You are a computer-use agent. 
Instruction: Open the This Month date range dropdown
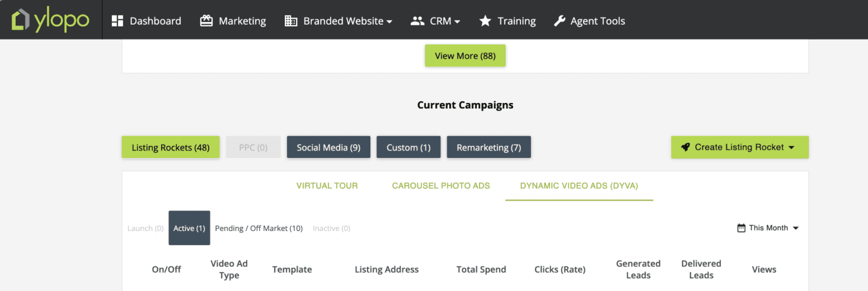pos(767,228)
